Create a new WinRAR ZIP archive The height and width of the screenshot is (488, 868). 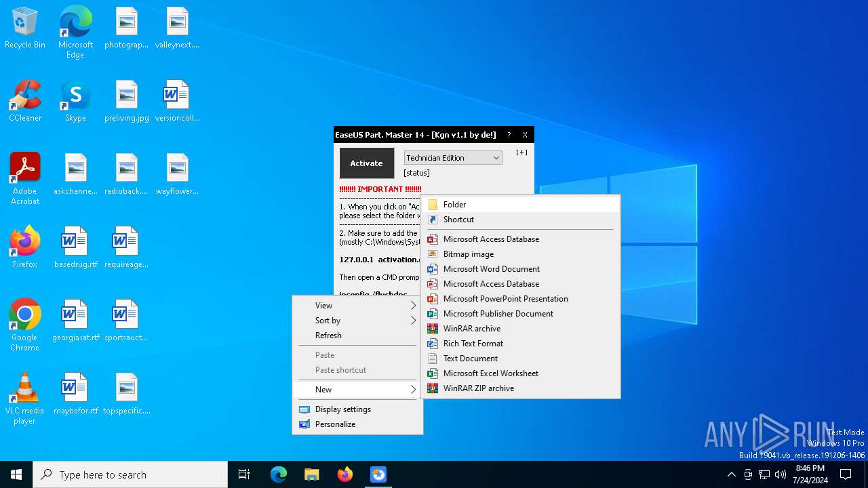pyautogui.click(x=520, y=388)
